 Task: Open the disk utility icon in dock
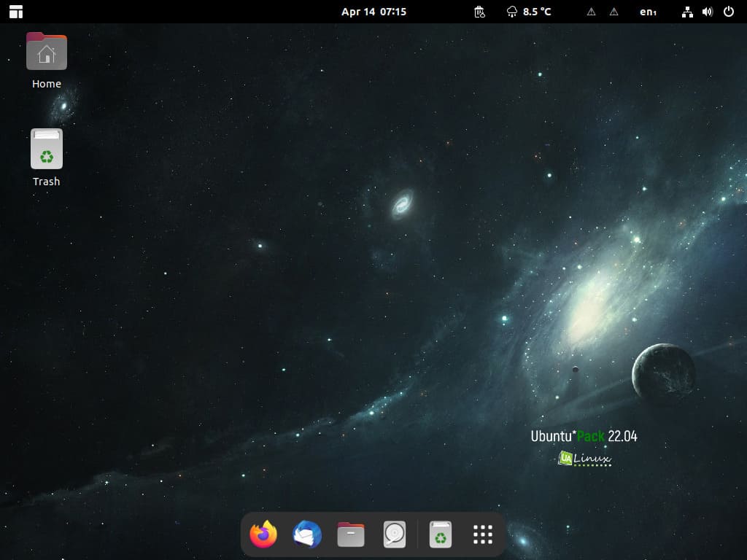[x=395, y=534]
